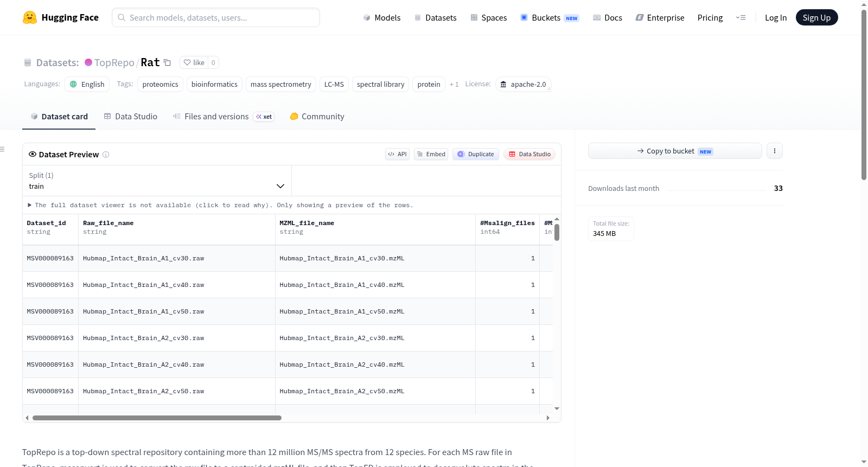Open the navigation more-menu icon
Image resolution: width=868 pixels, height=467 pixels.
741,17
